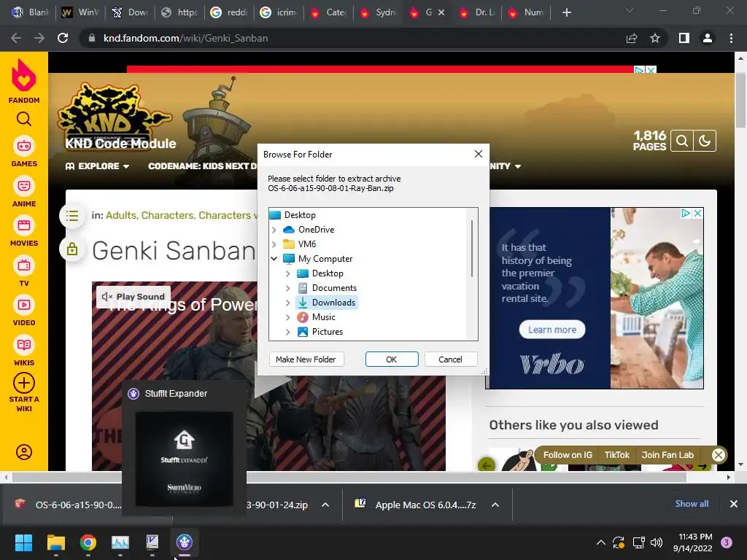Switch to the Dr. Li browser tab
Viewport: 747px width, 560px height.
click(478, 12)
